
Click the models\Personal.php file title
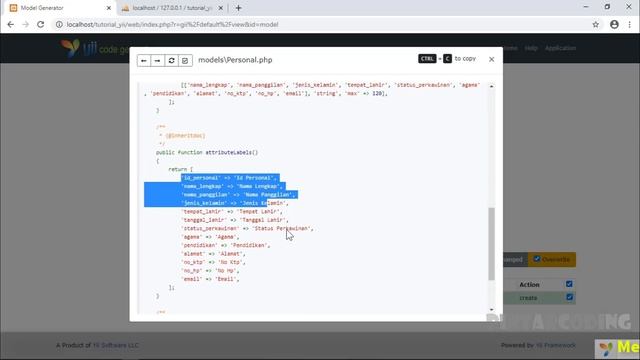coord(235,60)
